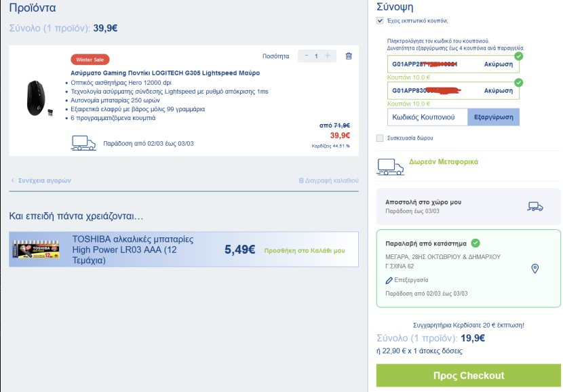Select Παραλαβή από κατάστημα pickup option

(468, 269)
